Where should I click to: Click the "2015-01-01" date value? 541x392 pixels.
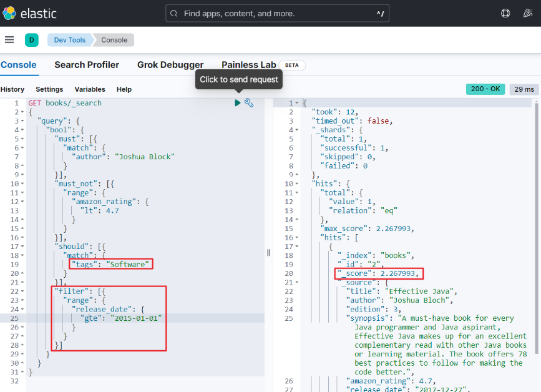[136, 318]
